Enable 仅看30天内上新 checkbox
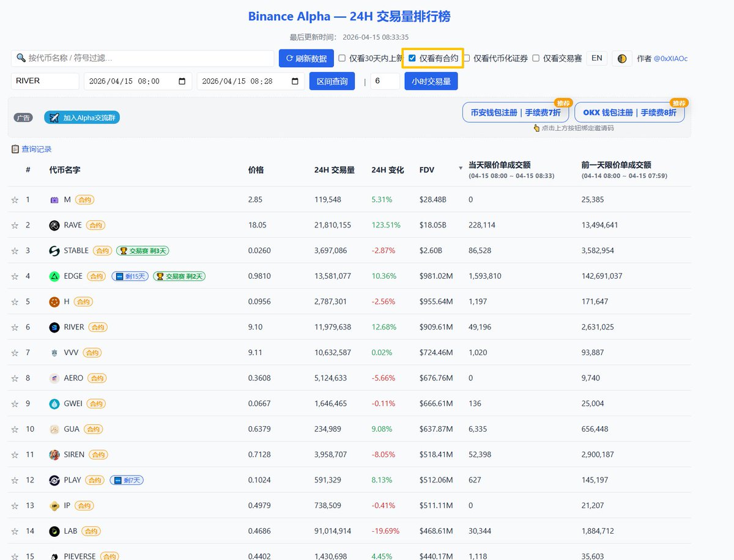 (343, 59)
